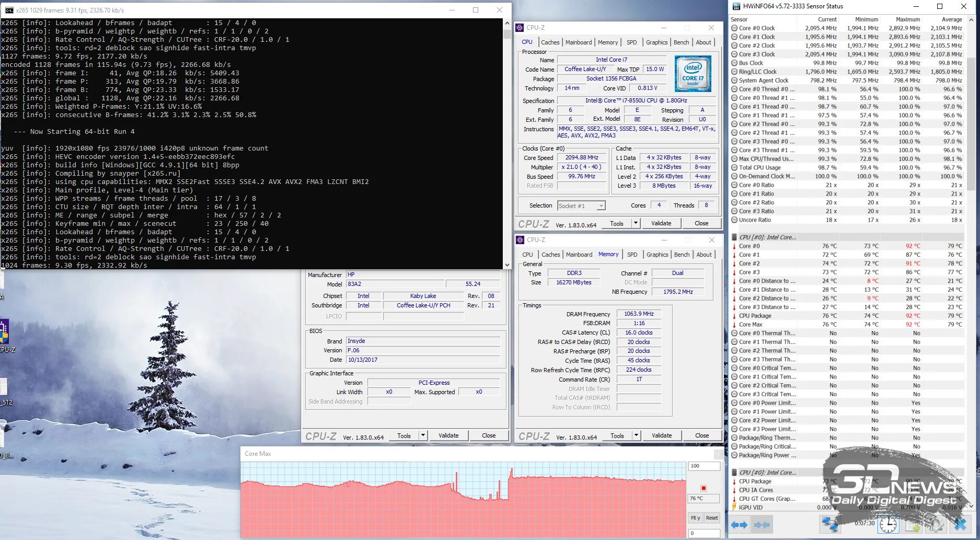This screenshot has width=980, height=540.
Task: Click the DRAM Frequency value 1063.9 MHz
Action: coord(639,314)
